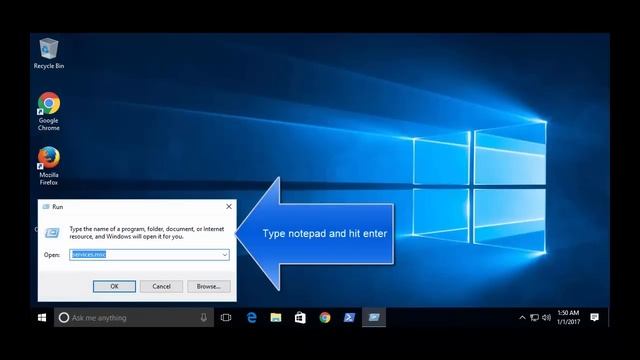Open the Action Center notifications icon
The height and width of the screenshot is (360, 640).
[x=595, y=317]
